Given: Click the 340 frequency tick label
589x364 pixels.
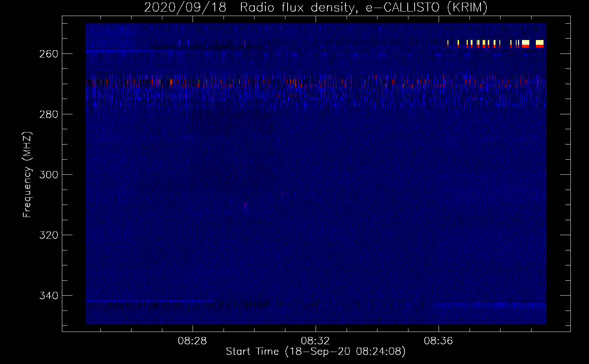Looking at the screenshot, I should pos(49,296).
